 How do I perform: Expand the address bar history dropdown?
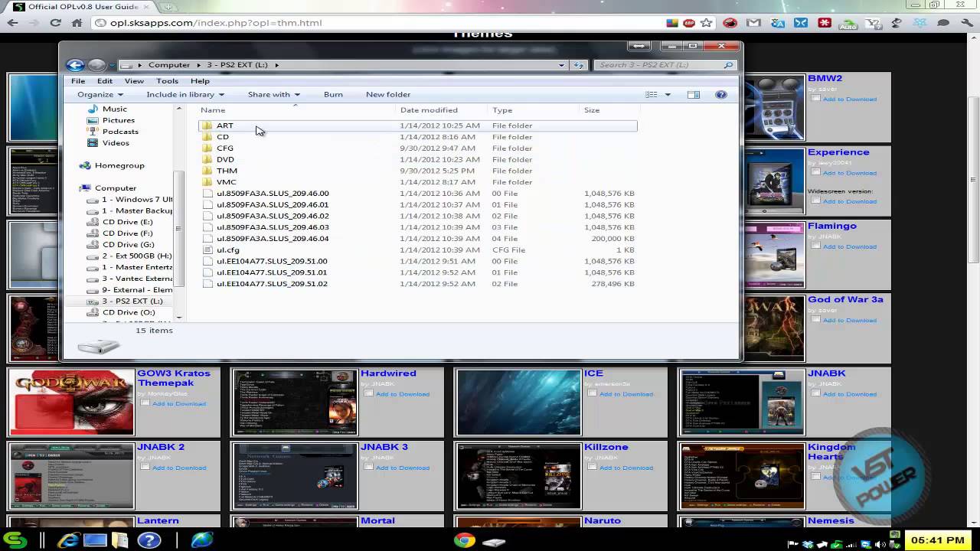point(562,65)
